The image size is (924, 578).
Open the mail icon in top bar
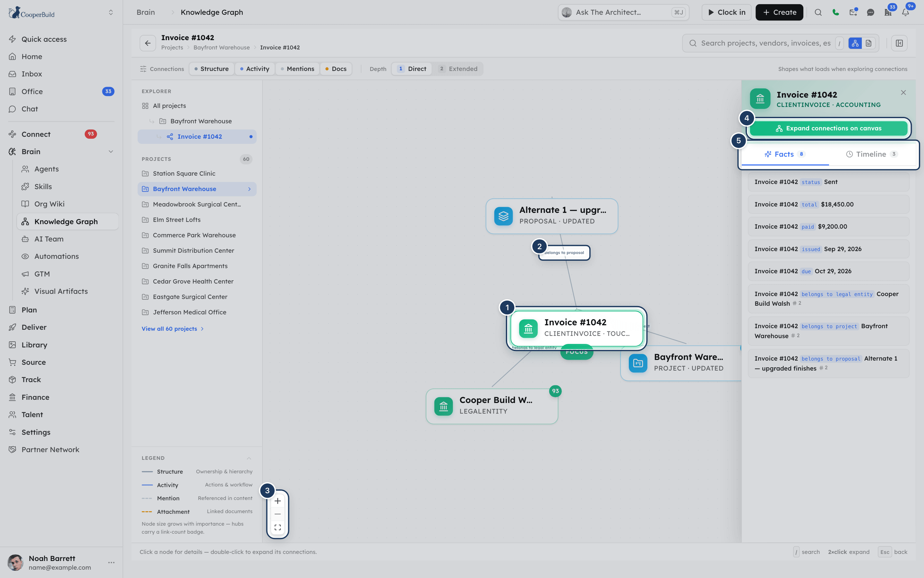(x=853, y=12)
